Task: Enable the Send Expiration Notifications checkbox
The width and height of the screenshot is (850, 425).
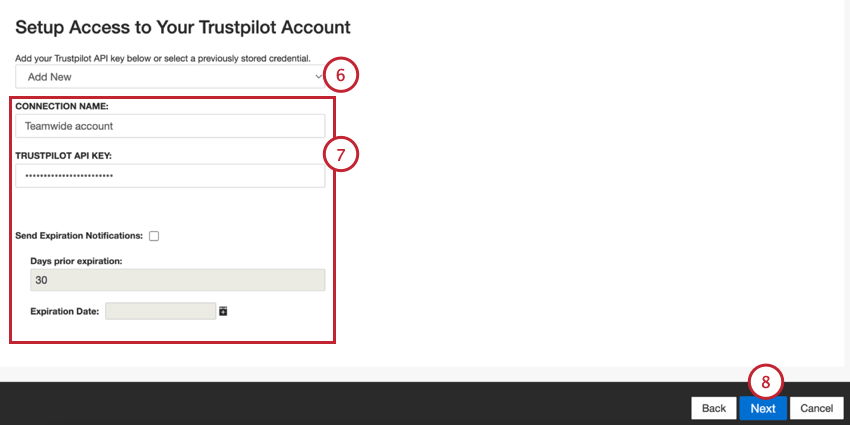Action: pyautogui.click(x=154, y=237)
